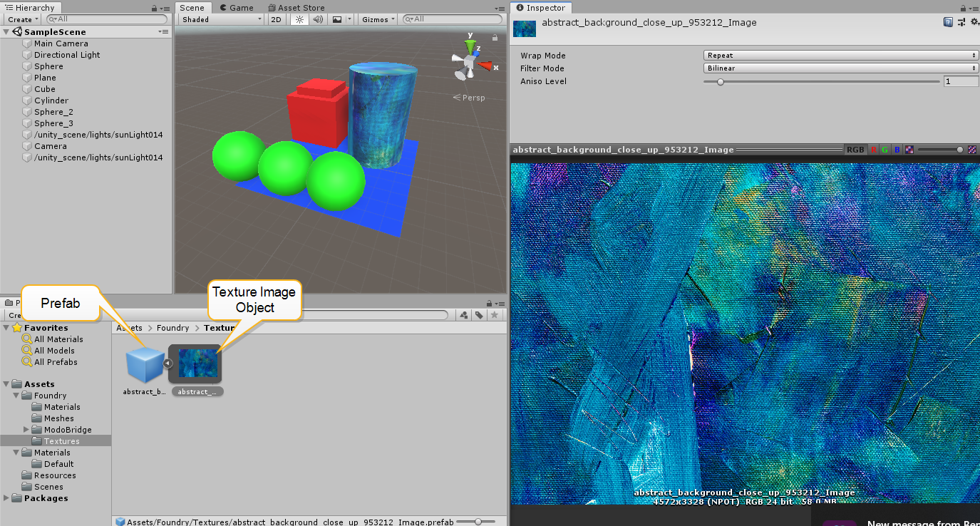
Task: Toggle 2D view mode in Scene
Action: click(276, 19)
